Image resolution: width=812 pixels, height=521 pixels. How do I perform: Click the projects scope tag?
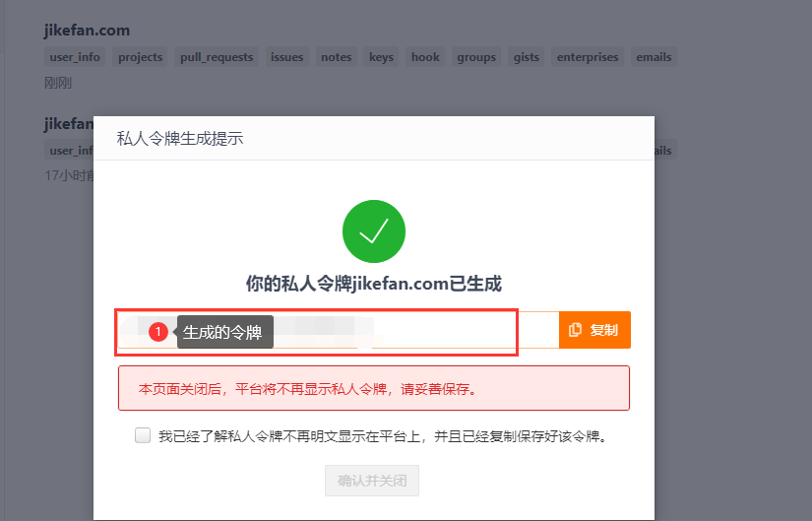141,57
